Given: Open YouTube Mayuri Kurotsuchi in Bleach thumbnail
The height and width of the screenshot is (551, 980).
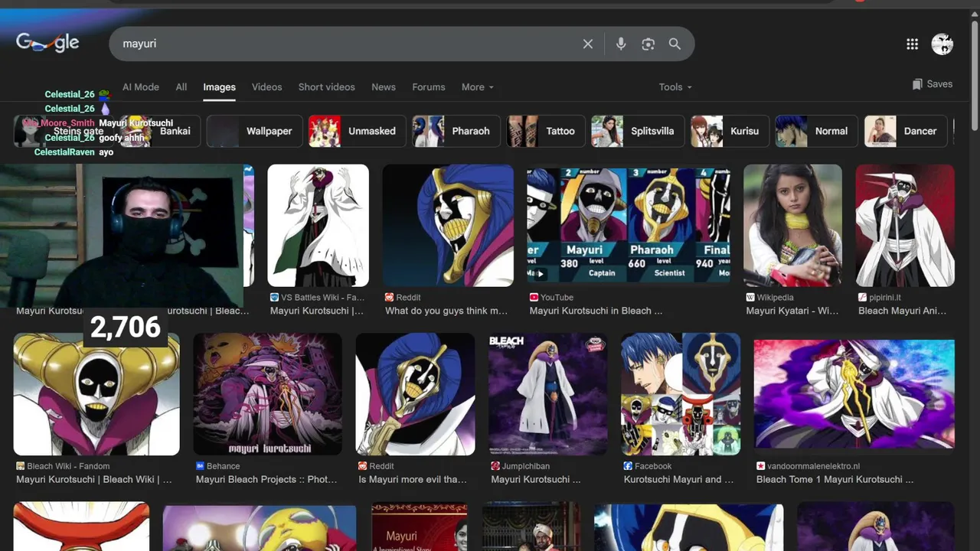Looking at the screenshot, I should tap(628, 225).
